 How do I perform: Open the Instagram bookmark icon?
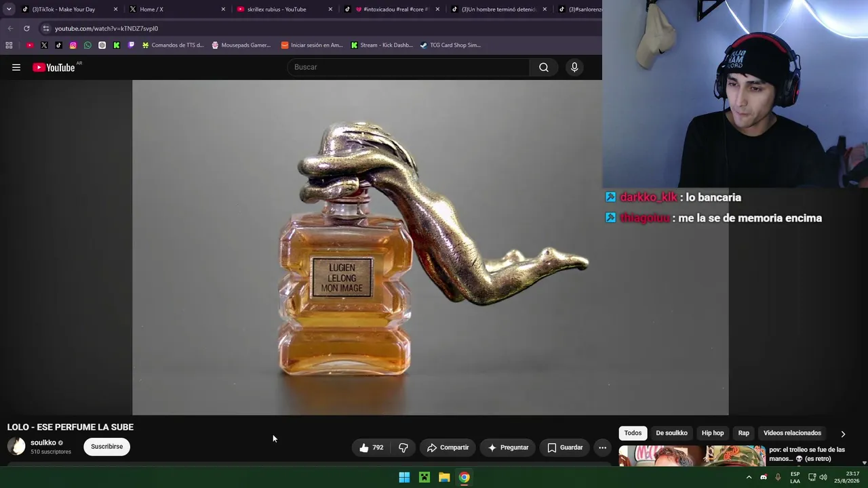coord(73,45)
